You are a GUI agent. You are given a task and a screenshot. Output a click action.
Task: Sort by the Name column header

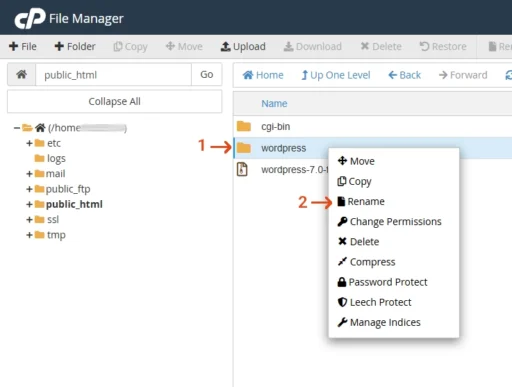click(274, 104)
